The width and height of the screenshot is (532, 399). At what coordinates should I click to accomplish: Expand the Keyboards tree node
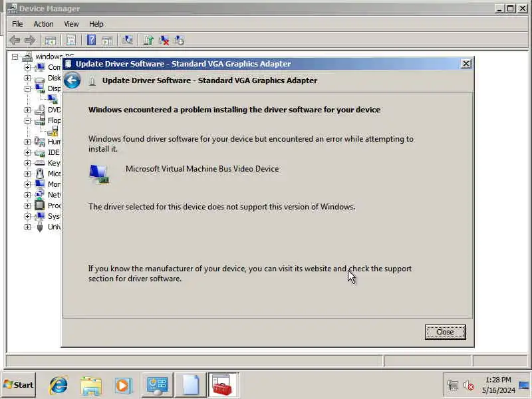[x=27, y=163]
